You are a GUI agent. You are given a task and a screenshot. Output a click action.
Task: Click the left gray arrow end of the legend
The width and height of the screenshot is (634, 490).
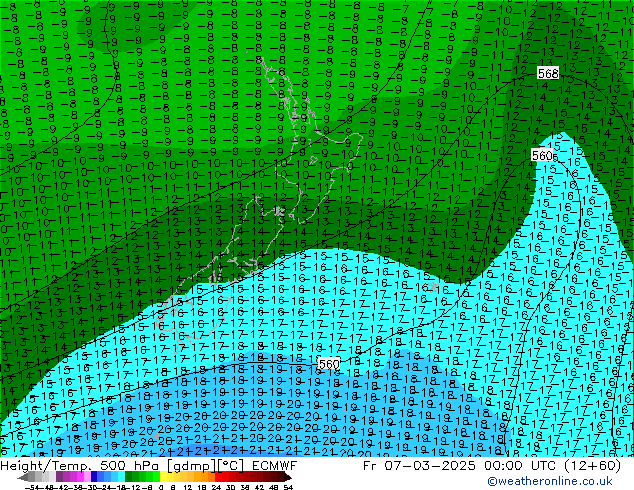tap(22, 478)
